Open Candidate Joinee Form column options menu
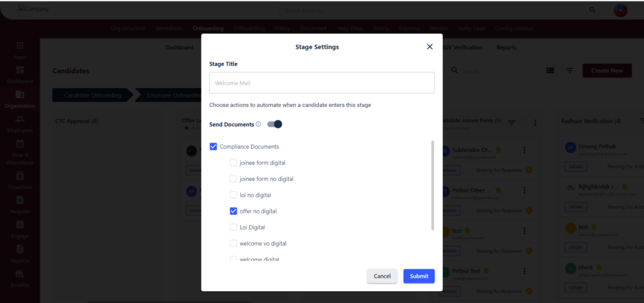 [x=535, y=122]
